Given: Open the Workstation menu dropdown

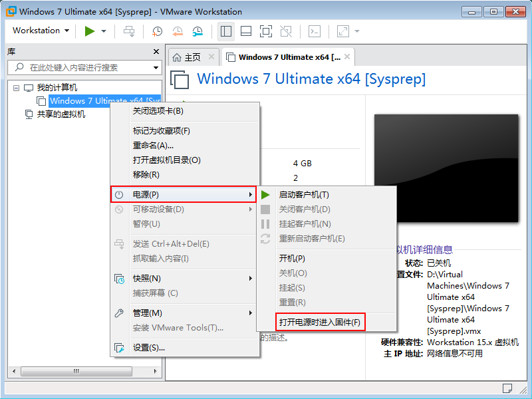Looking at the screenshot, I should click(41, 31).
